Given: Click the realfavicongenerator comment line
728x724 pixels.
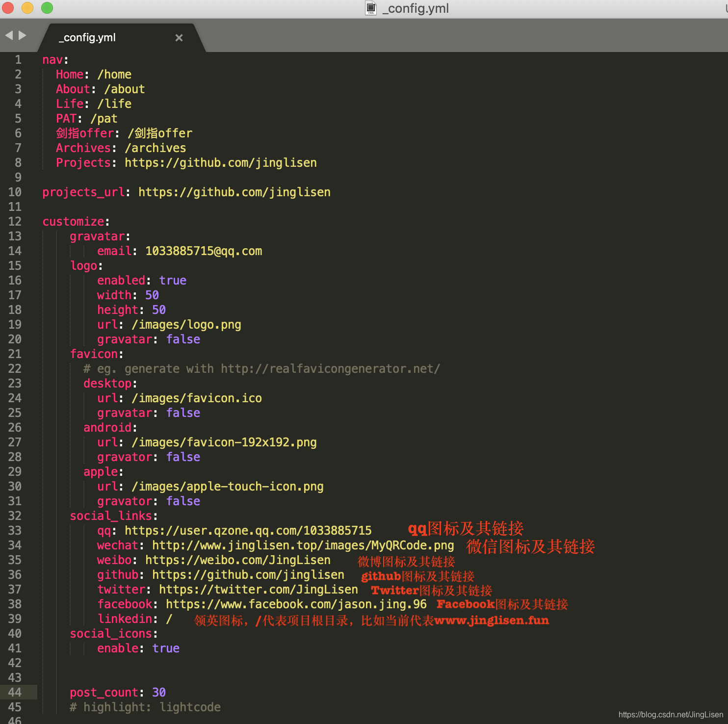Looking at the screenshot, I should (262, 369).
